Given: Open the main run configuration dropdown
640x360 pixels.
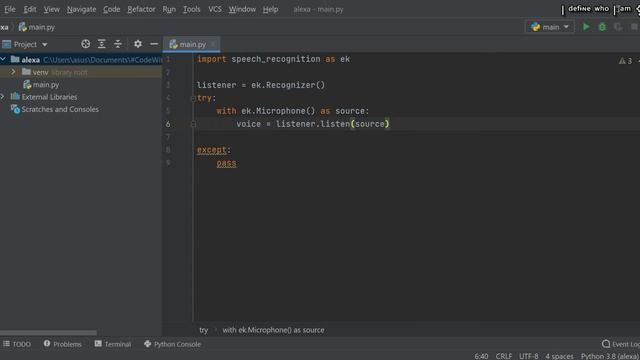Looking at the screenshot, I should click(x=549, y=27).
